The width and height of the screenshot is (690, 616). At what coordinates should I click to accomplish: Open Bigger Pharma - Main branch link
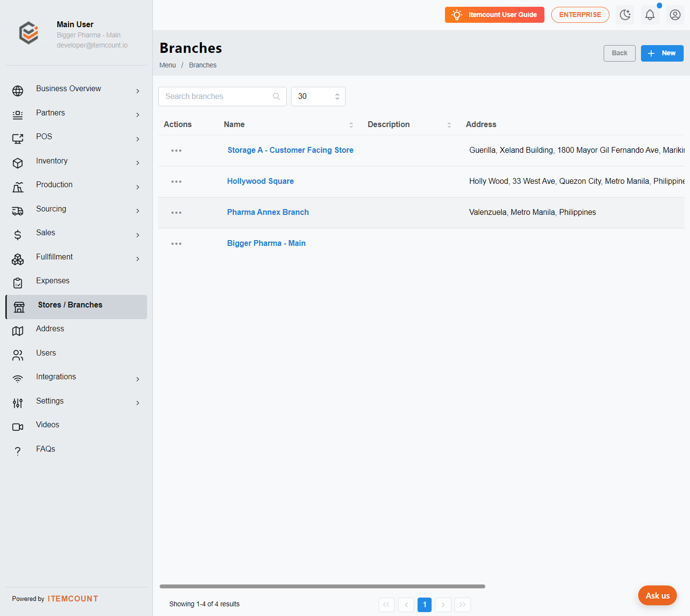click(266, 243)
